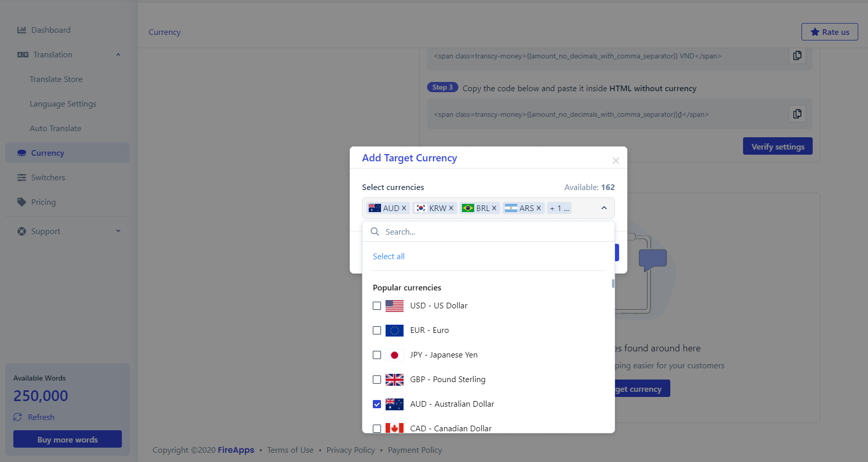Uncheck the AUD - Australian Dollar checkbox
The width and height of the screenshot is (868, 462).
(x=377, y=404)
